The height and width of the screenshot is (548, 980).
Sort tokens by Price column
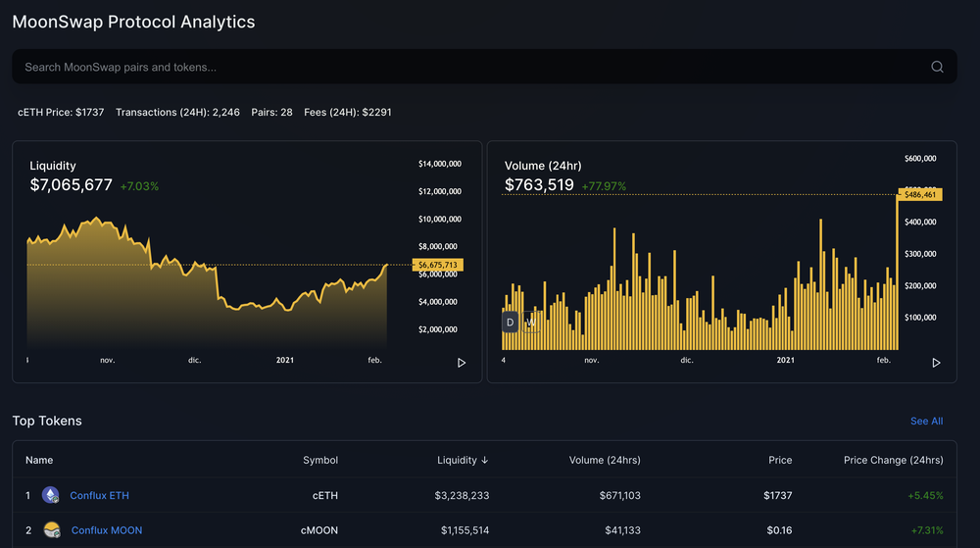click(x=780, y=460)
